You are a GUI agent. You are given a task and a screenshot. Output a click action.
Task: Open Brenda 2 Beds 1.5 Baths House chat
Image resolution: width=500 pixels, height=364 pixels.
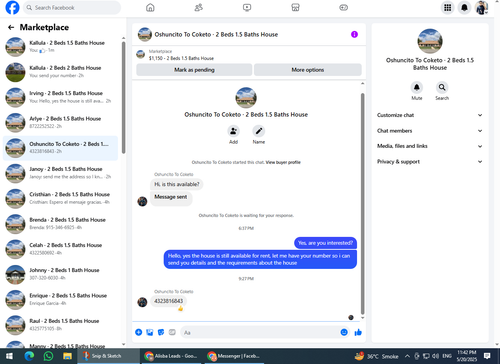point(61,224)
